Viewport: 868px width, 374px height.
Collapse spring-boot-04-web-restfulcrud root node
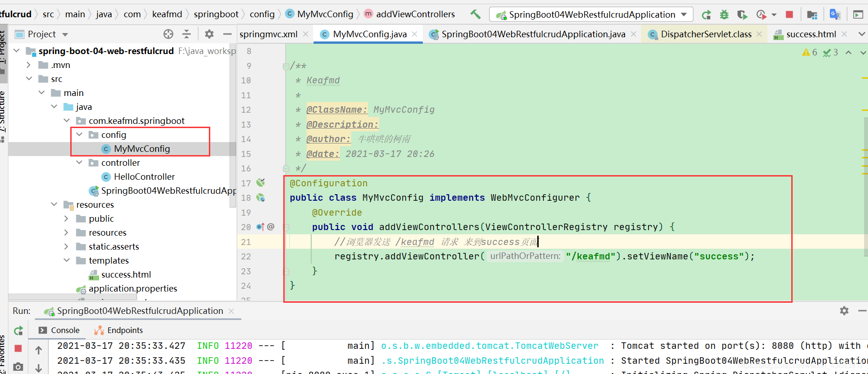17,50
